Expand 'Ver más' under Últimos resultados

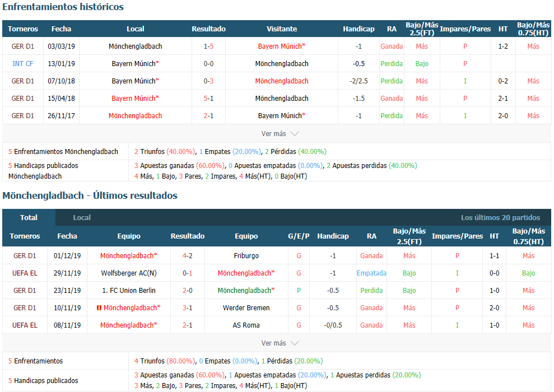tap(280, 343)
